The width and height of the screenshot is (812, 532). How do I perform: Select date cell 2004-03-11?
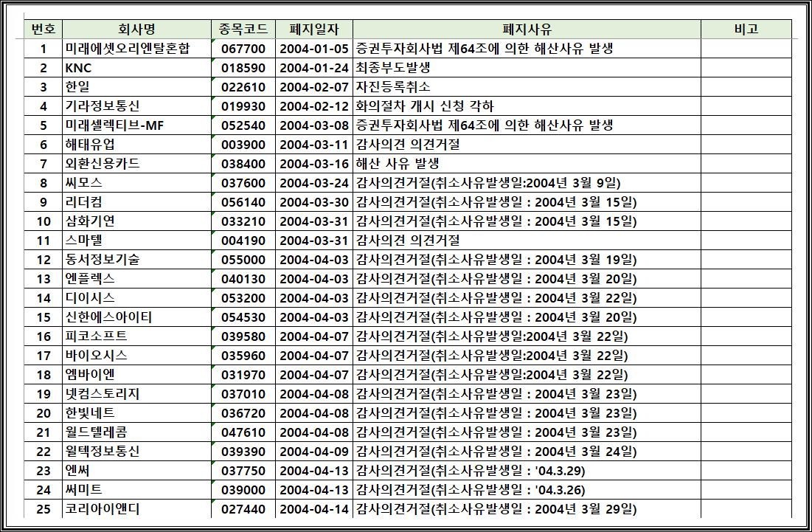314,145
